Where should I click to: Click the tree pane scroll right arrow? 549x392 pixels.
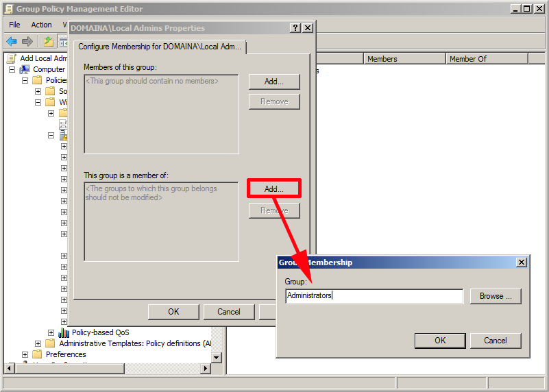pos(206,368)
